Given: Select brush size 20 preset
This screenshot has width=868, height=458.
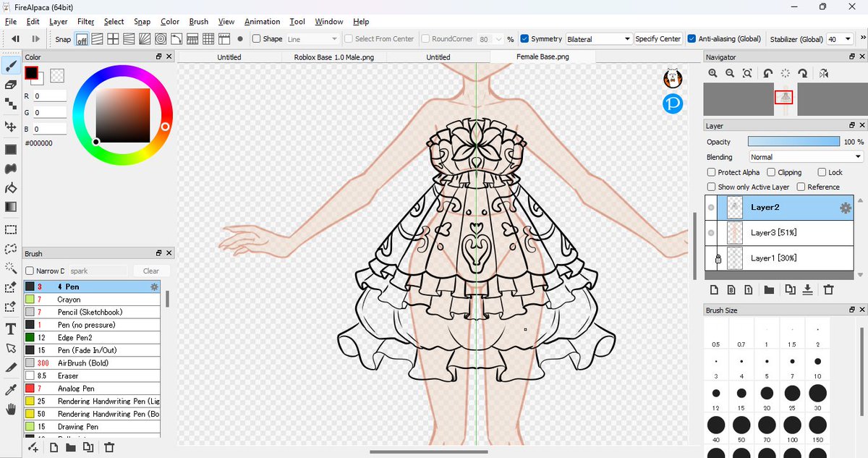Looking at the screenshot, I should (767, 394).
